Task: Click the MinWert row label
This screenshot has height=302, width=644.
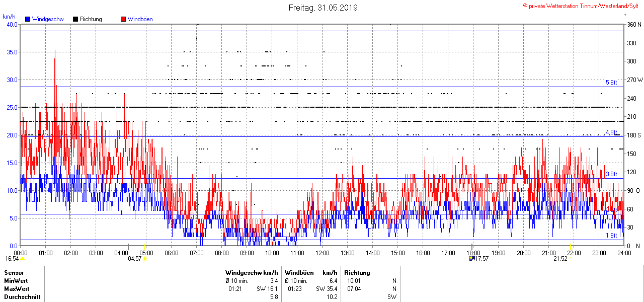Action: click(x=16, y=281)
